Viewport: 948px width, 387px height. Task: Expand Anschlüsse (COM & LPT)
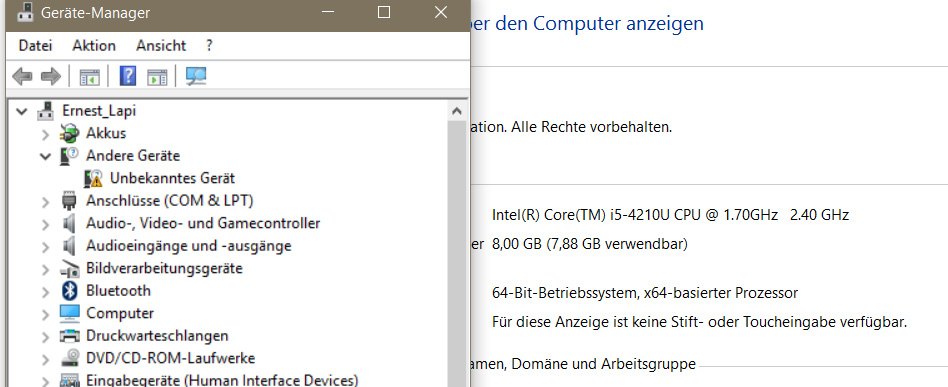(45, 201)
